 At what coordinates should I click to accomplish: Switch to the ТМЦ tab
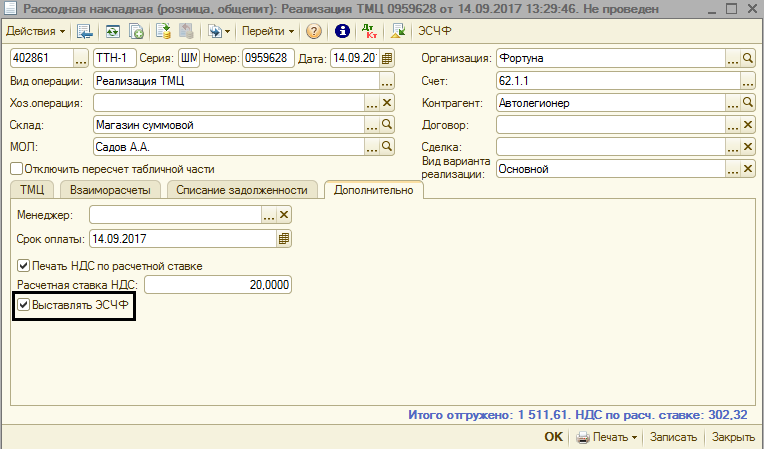tap(32, 189)
